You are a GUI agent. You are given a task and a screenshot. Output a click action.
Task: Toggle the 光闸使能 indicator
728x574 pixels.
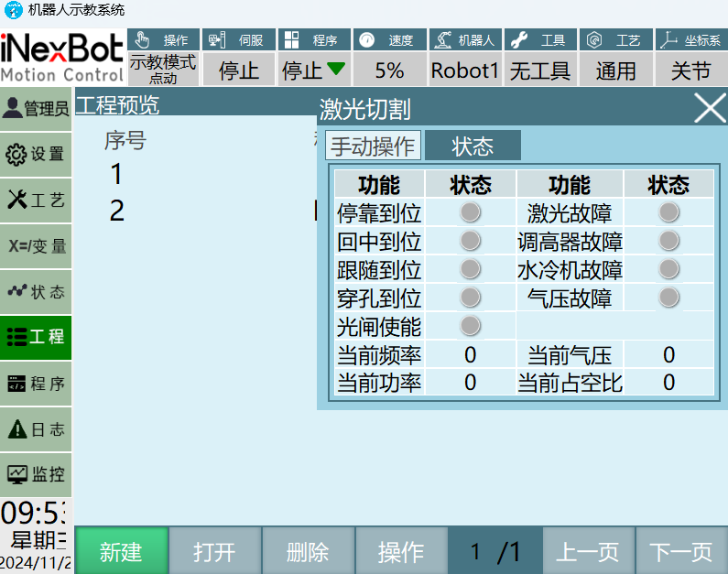471,326
